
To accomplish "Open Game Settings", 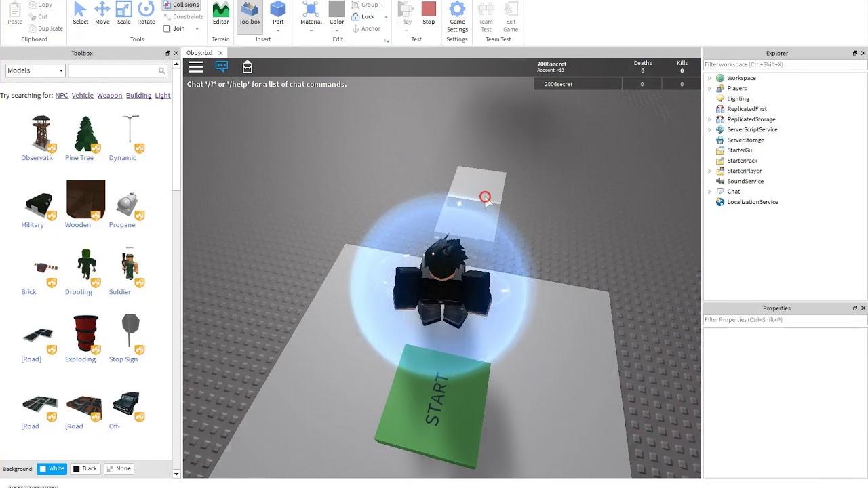I will click(x=457, y=17).
